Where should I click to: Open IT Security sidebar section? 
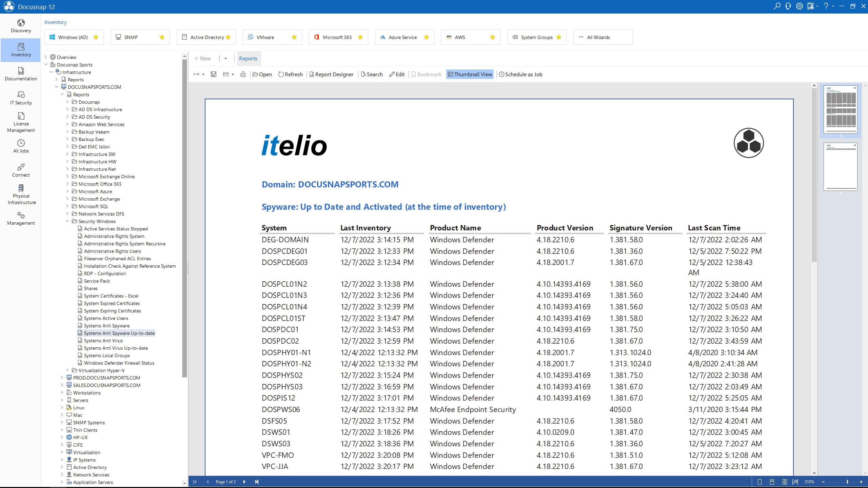pos(21,98)
